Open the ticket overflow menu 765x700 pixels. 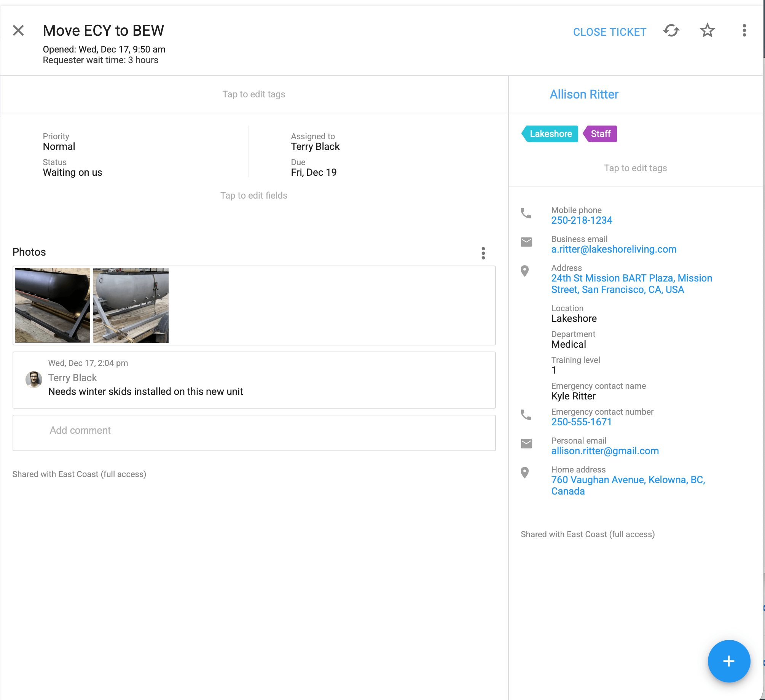[x=744, y=31]
